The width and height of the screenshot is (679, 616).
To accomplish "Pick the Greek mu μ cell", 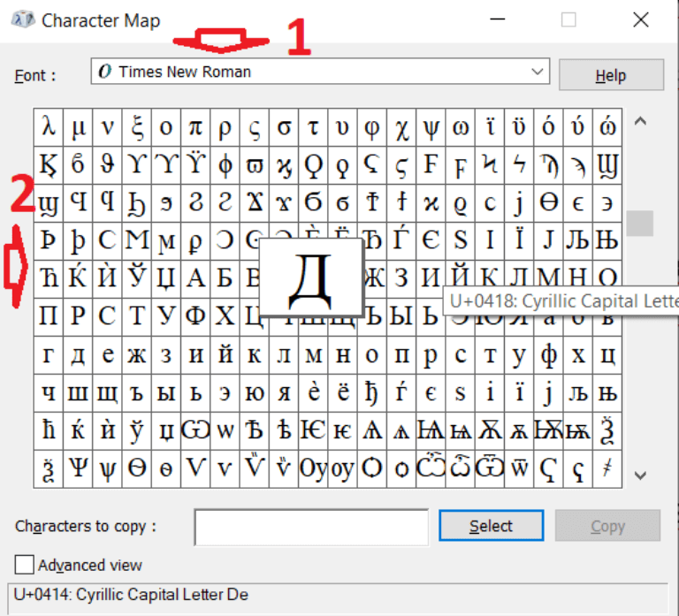I will coord(78,127).
